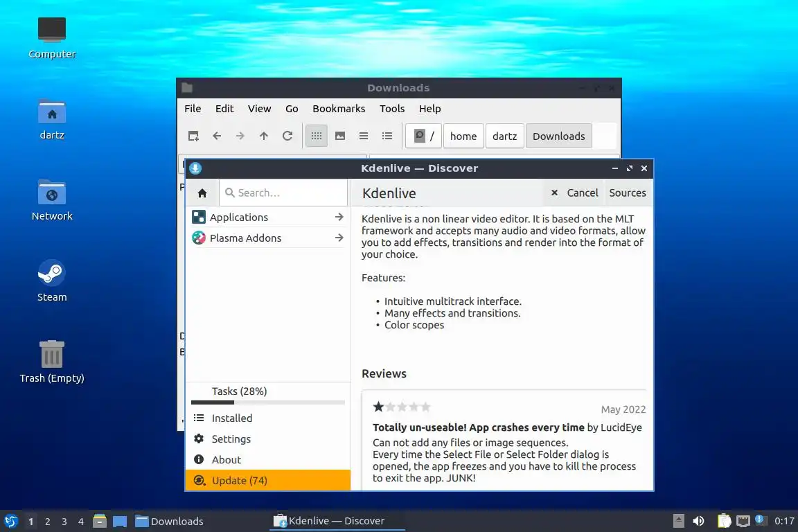This screenshot has height=532, width=798.
Task: Click the Sources button
Action: tap(628, 193)
